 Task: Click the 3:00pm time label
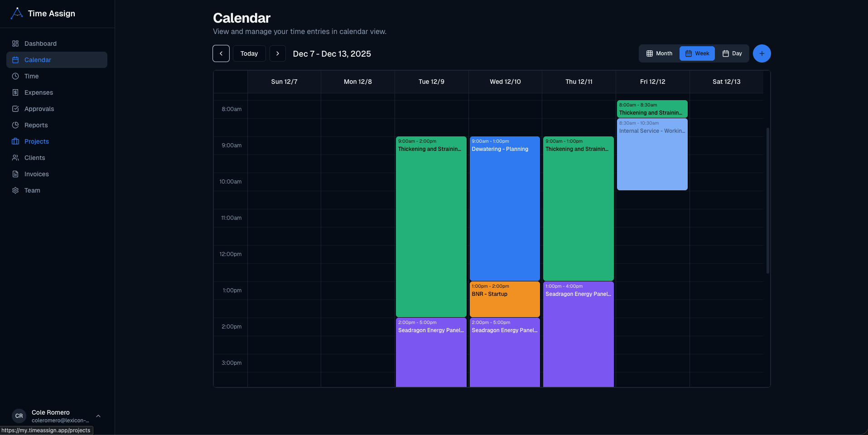tap(231, 362)
